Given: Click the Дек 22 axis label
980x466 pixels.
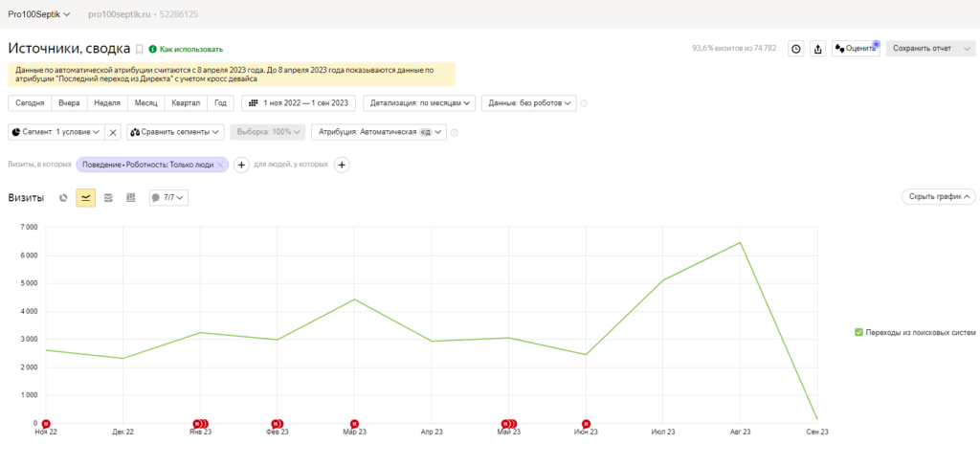Looking at the screenshot, I should coord(122,432).
